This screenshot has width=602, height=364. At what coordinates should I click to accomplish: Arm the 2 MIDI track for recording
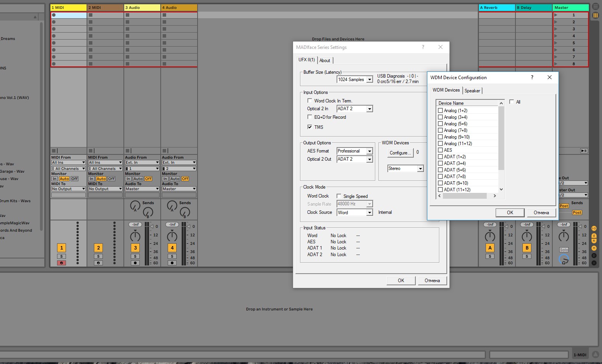click(98, 263)
